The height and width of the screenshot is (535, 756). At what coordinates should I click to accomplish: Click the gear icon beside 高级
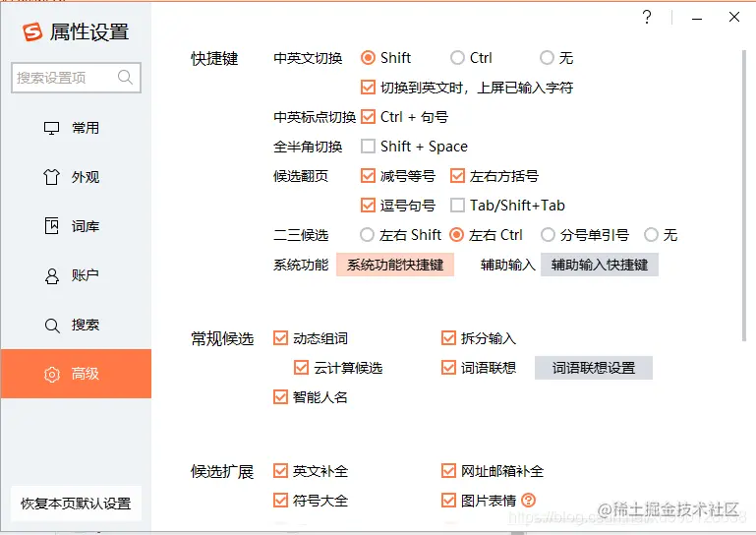(52, 375)
